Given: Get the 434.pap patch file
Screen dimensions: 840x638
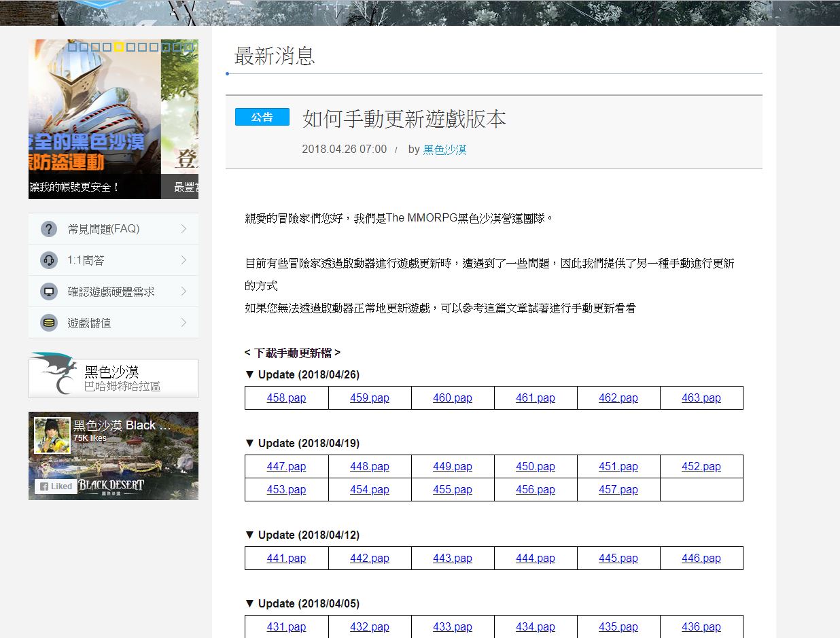Looking at the screenshot, I should pyautogui.click(x=536, y=627).
